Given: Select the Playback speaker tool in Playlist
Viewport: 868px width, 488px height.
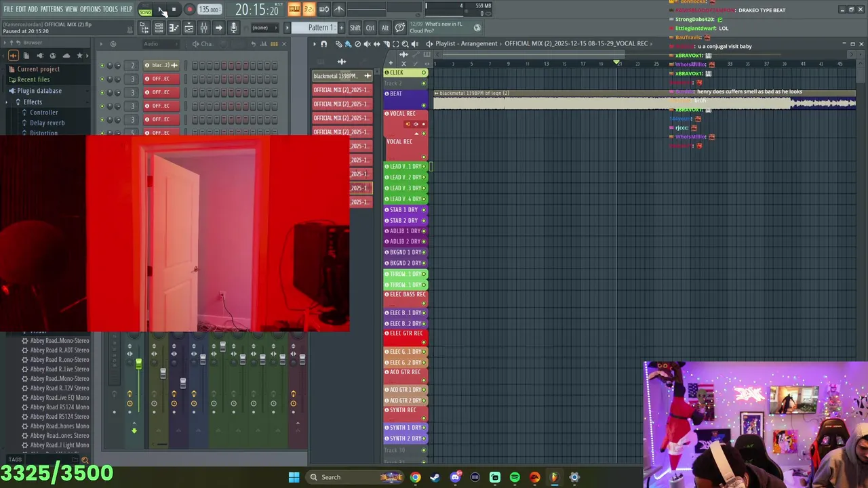Looking at the screenshot, I should pyautogui.click(x=415, y=44).
